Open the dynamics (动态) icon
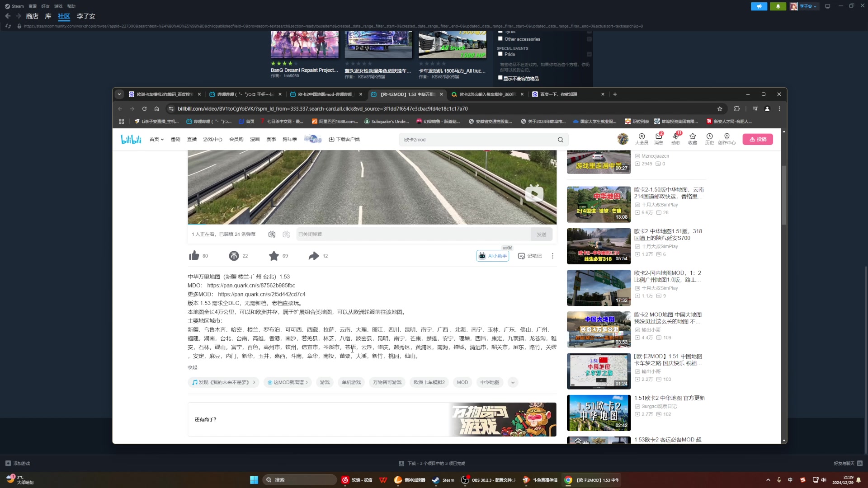 (x=675, y=139)
